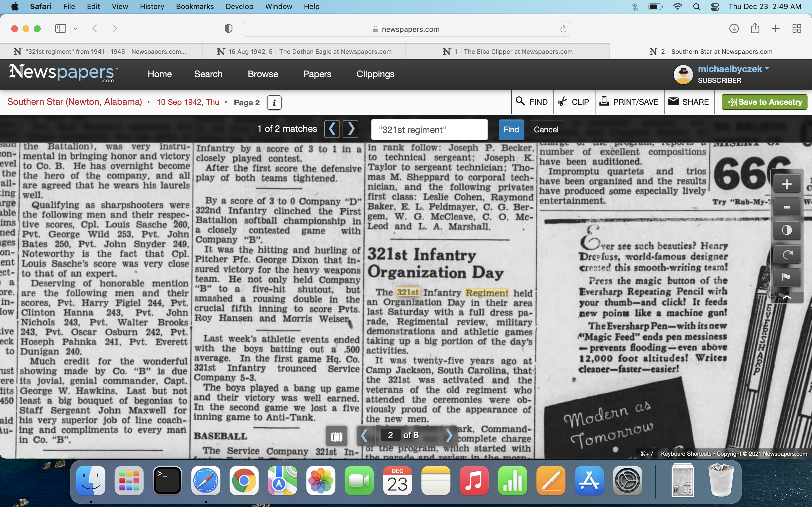Viewport: 812px width, 507px height.
Task: Open the brightness/contrast adjustment tool
Action: pyautogui.click(x=787, y=230)
